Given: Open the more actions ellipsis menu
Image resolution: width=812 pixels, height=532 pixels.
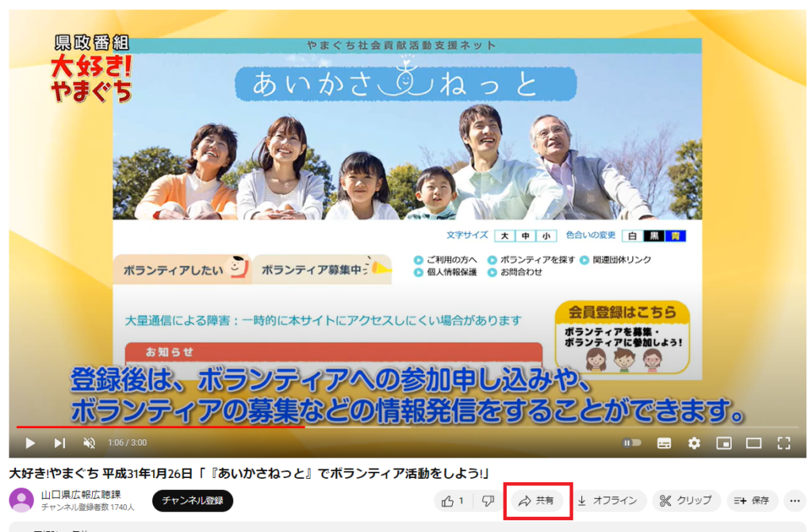Looking at the screenshot, I should [795, 501].
